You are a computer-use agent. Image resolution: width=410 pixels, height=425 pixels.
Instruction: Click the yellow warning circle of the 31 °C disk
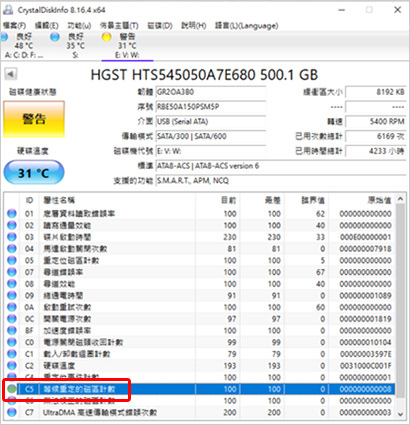coord(106,37)
